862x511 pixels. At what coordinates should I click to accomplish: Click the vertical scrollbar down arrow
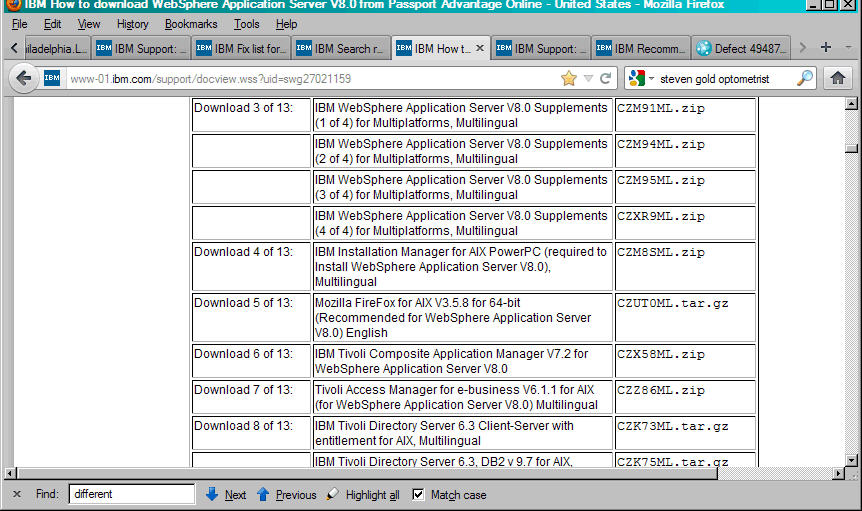(851, 460)
